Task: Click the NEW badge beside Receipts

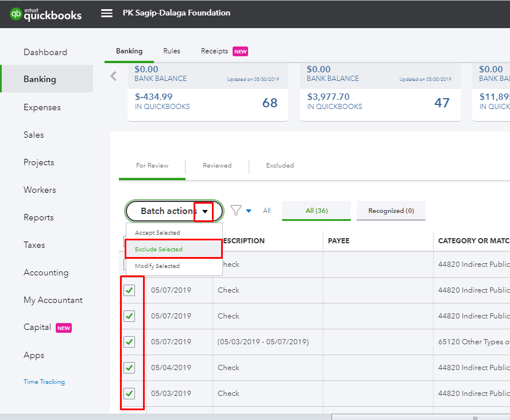Action: [x=240, y=52]
